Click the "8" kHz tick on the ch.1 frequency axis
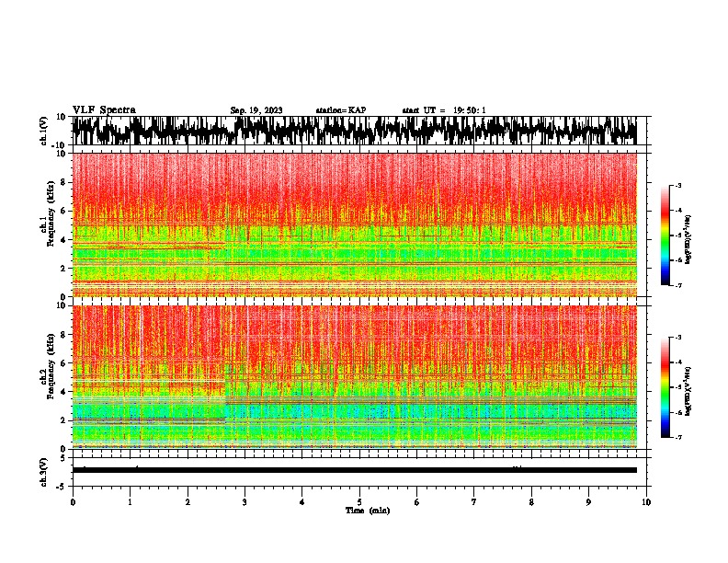The image size is (728, 563). pos(63,182)
